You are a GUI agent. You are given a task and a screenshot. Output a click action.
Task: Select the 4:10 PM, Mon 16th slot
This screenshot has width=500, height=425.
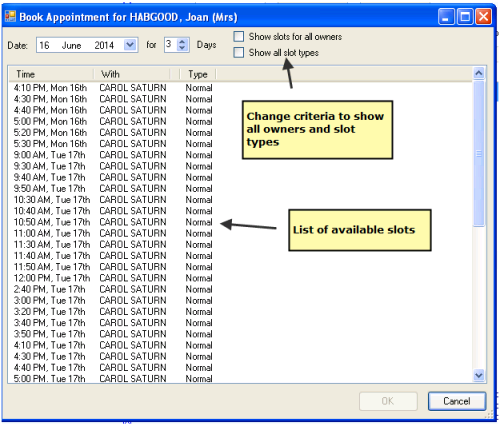(x=113, y=88)
